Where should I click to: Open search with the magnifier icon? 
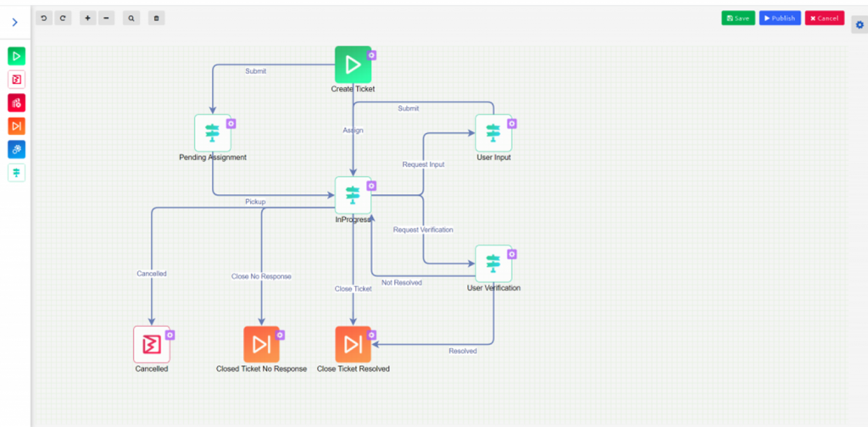(x=131, y=19)
